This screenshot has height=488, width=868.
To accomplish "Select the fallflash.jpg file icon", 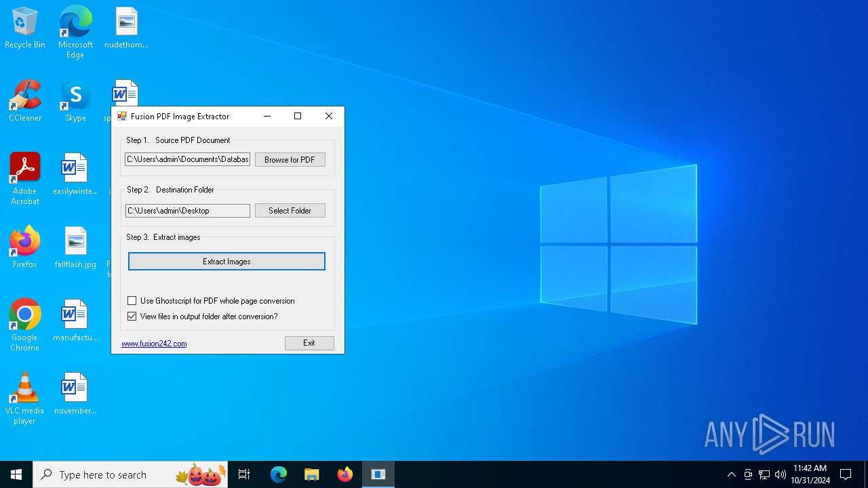I will (x=75, y=247).
